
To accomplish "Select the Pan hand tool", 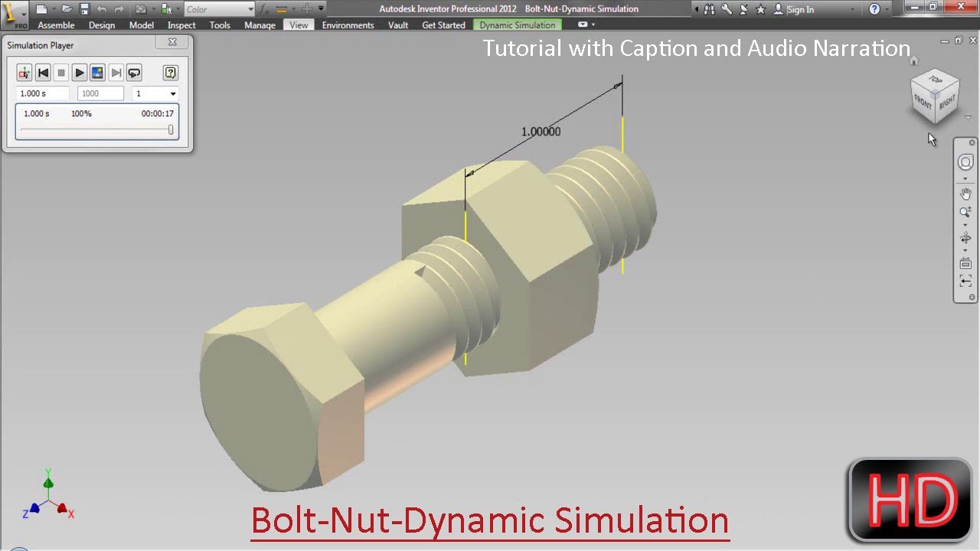I will tap(965, 194).
